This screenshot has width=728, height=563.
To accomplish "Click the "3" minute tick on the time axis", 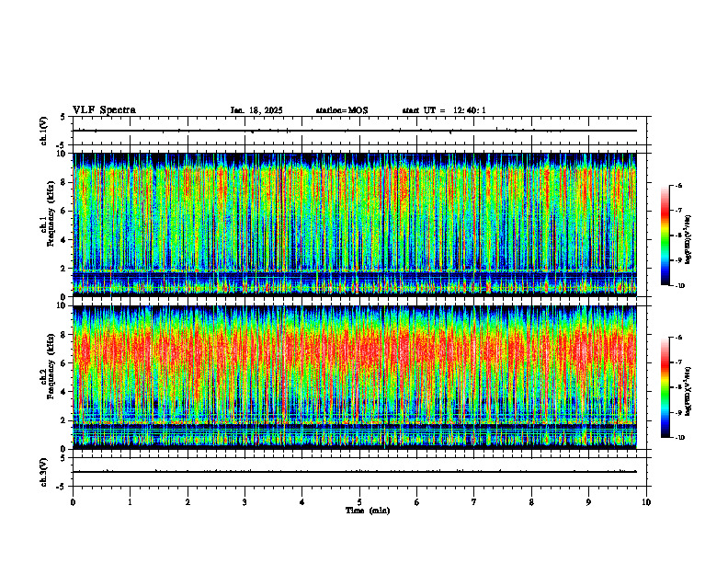I will [245, 502].
